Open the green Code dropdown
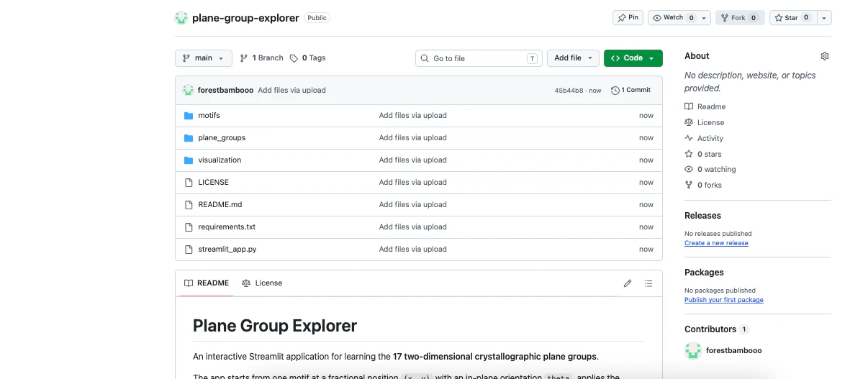 click(x=633, y=58)
